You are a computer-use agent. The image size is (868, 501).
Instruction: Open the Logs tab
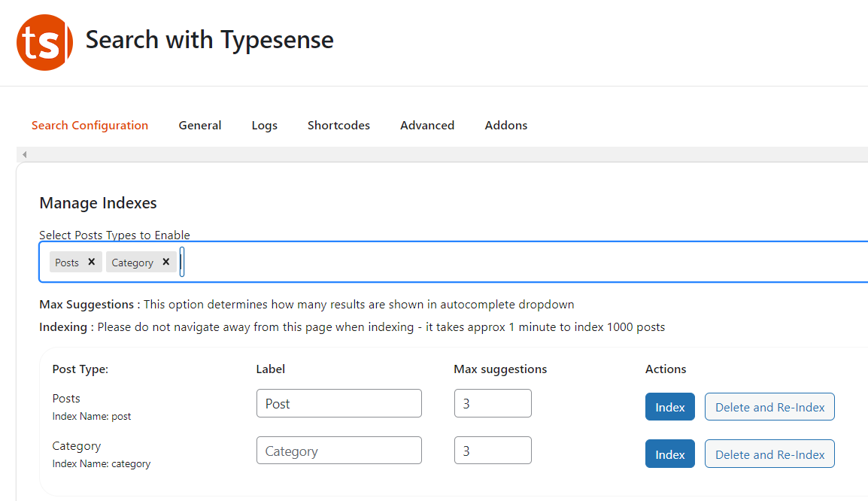[x=264, y=125]
